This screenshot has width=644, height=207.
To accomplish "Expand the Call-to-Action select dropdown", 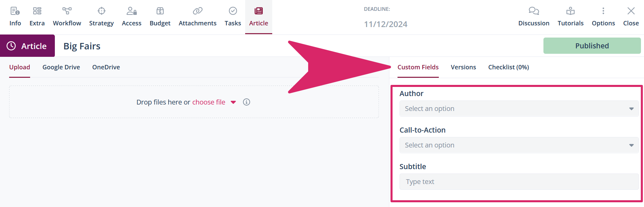I will tap(519, 145).
